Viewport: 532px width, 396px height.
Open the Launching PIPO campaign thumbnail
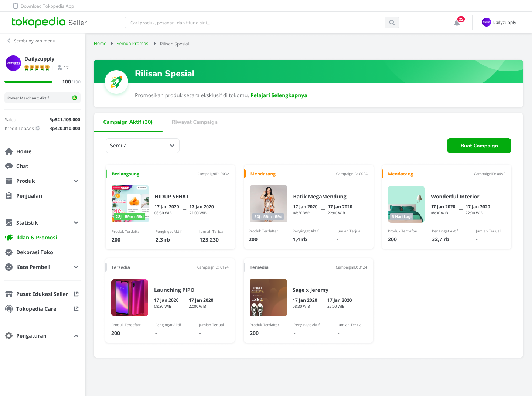(x=130, y=298)
